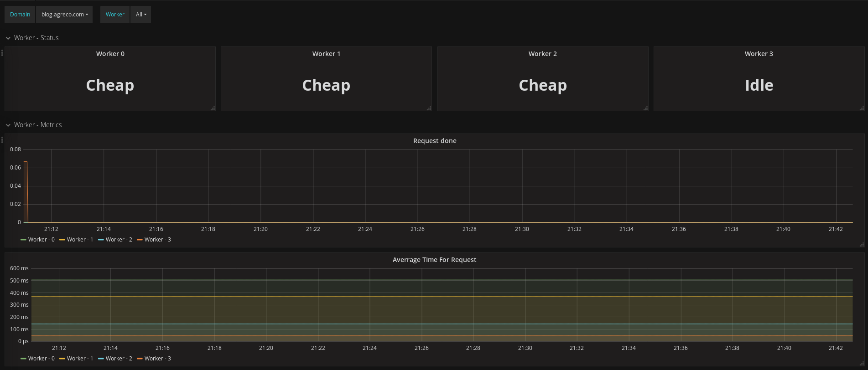Open the Worker 0 panel title menu
The height and width of the screenshot is (370, 868).
click(110, 54)
